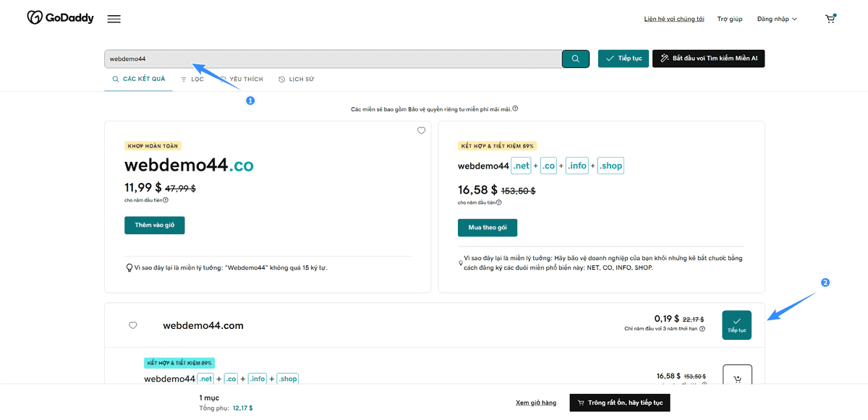The image size is (868, 420).
Task: Buy the bundle with Mua theo gói
Action: tap(488, 227)
